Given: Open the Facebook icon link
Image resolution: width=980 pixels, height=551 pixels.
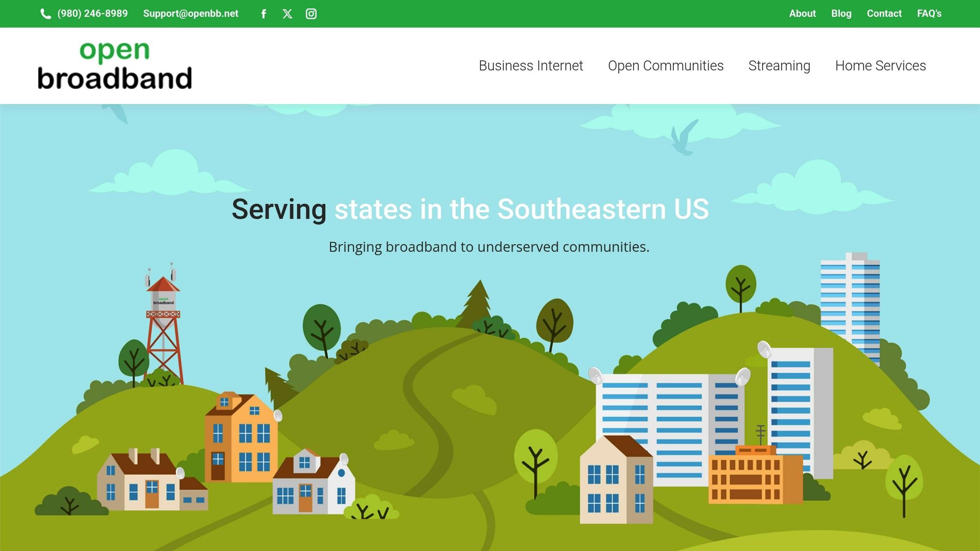Looking at the screenshot, I should click(264, 14).
